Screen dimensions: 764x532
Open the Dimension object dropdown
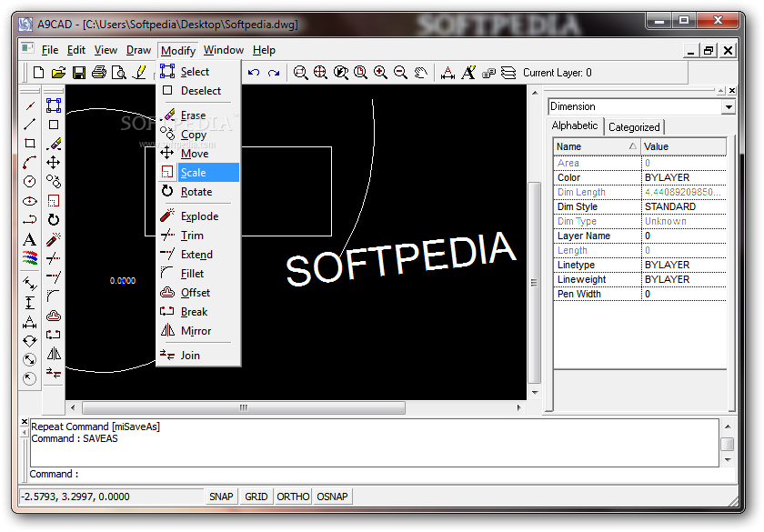tap(728, 106)
